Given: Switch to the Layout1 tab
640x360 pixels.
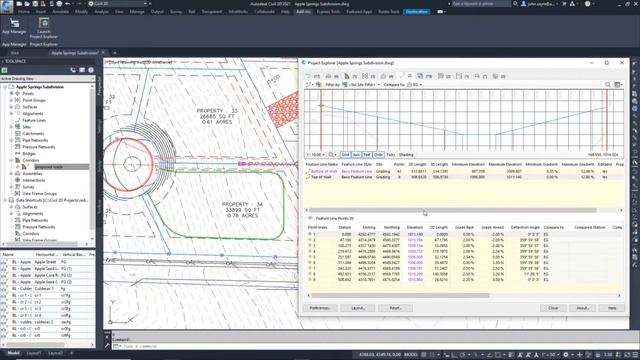Looking at the screenshot, I should point(34,353).
